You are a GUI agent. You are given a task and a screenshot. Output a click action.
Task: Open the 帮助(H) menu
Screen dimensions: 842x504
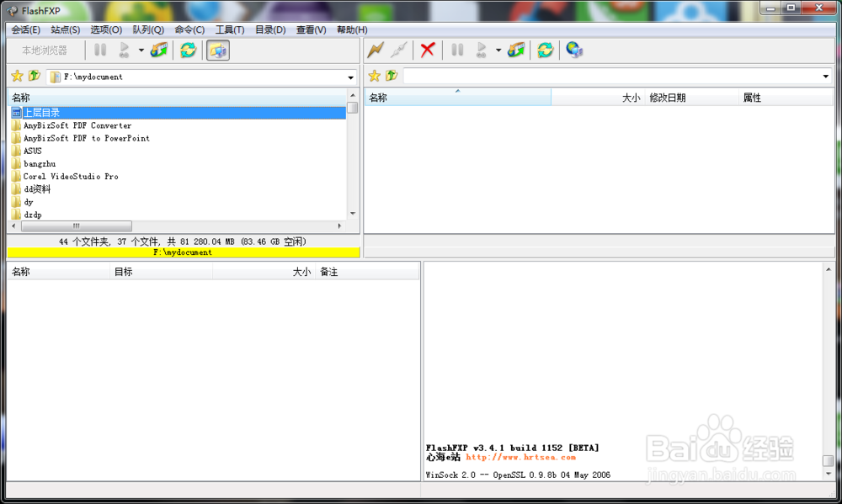(x=352, y=30)
